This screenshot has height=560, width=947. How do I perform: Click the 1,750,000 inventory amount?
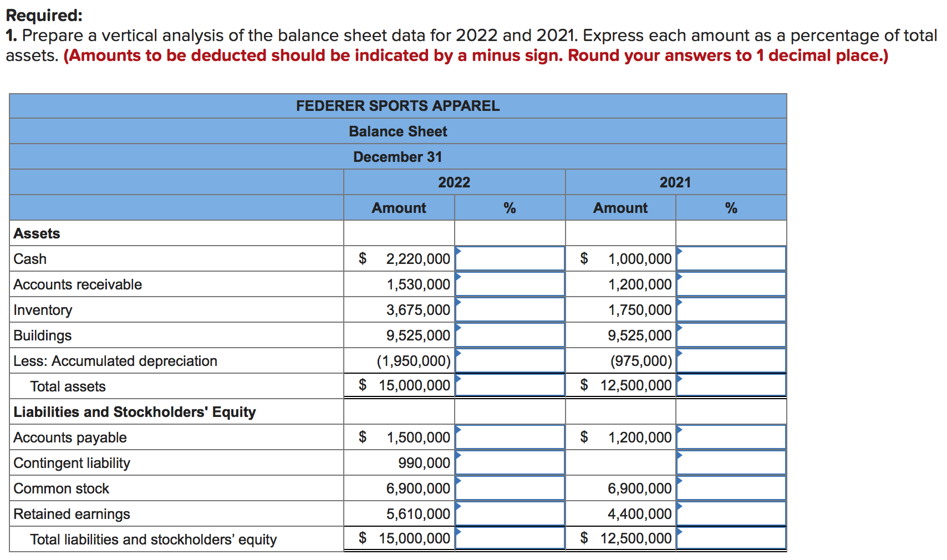coord(640,310)
